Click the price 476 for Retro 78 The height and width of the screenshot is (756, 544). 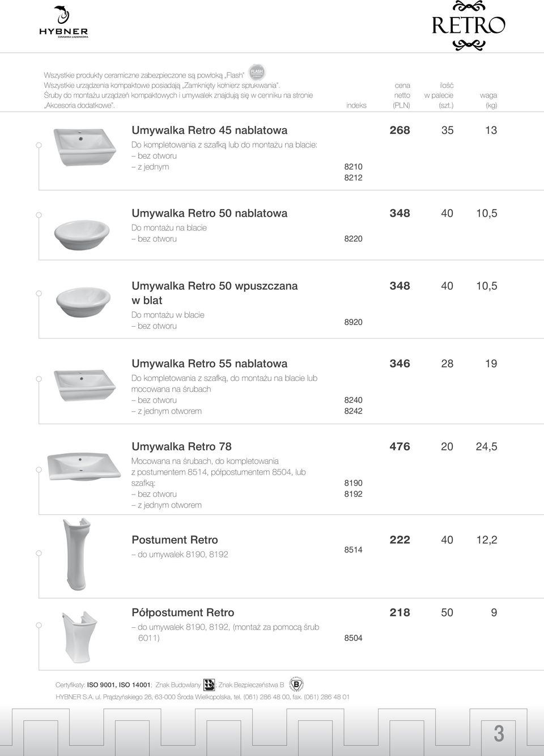click(x=399, y=447)
